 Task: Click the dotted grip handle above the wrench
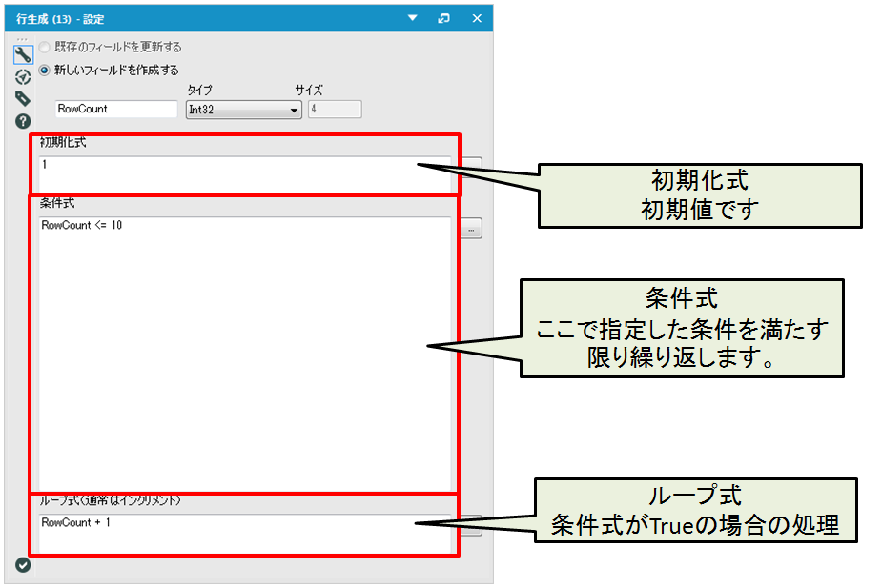pos(23,39)
